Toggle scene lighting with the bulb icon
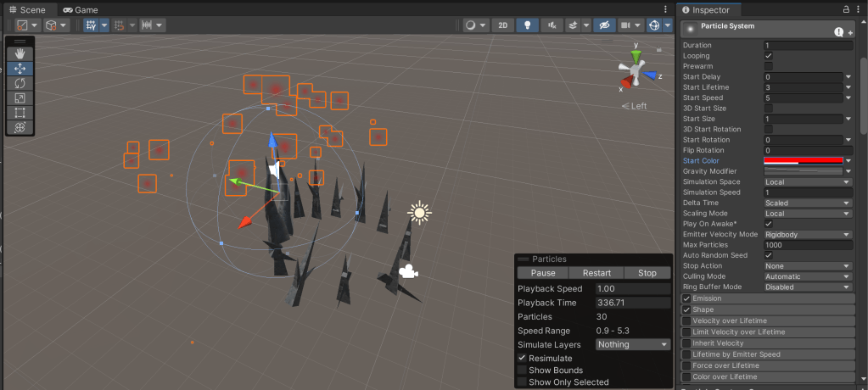This screenshot has width=868, height=390. (x=528, y=25)
